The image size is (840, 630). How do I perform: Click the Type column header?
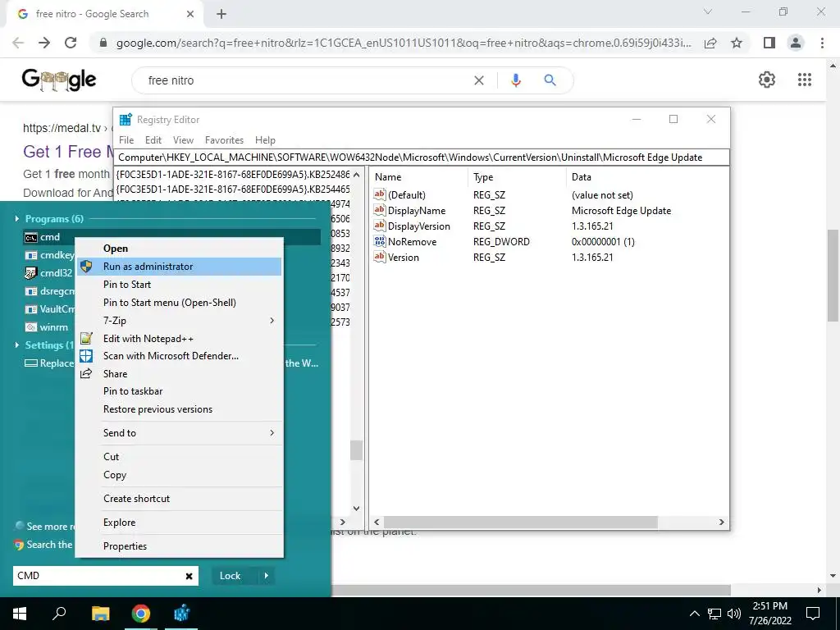517,177
